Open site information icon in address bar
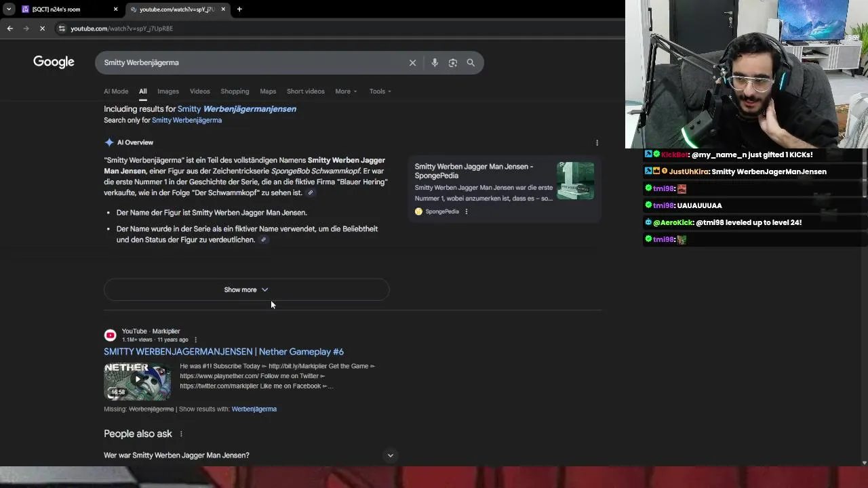This screenshot has width=868, height=488. click(x=62, y=28)
